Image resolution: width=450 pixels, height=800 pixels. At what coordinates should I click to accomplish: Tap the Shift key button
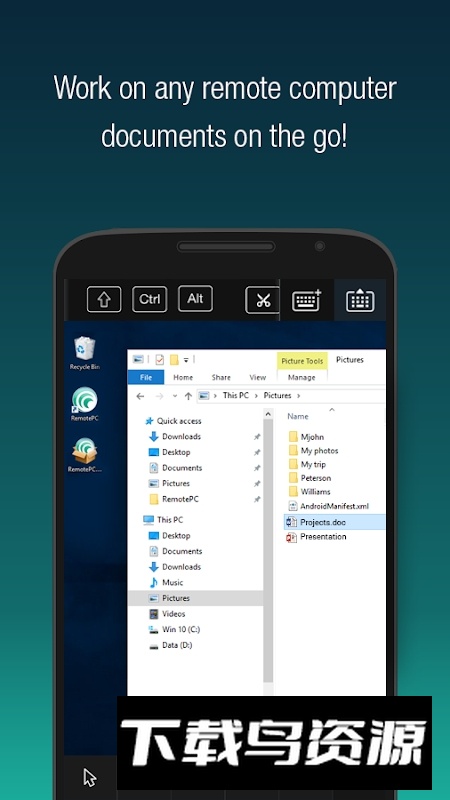pos(104,299)
